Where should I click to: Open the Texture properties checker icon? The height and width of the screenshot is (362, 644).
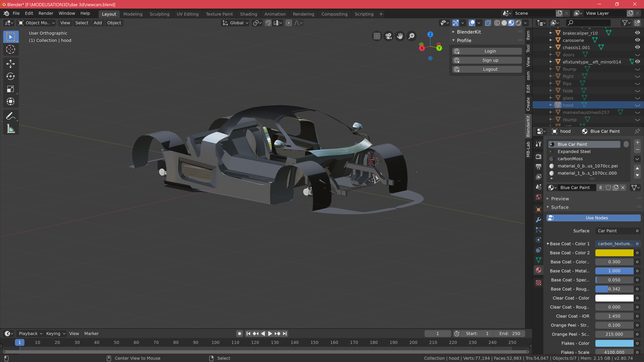point(539,283)
